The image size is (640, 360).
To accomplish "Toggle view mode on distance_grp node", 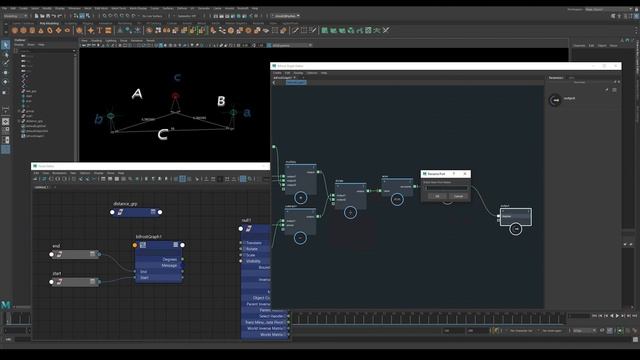I will [153, 212].
